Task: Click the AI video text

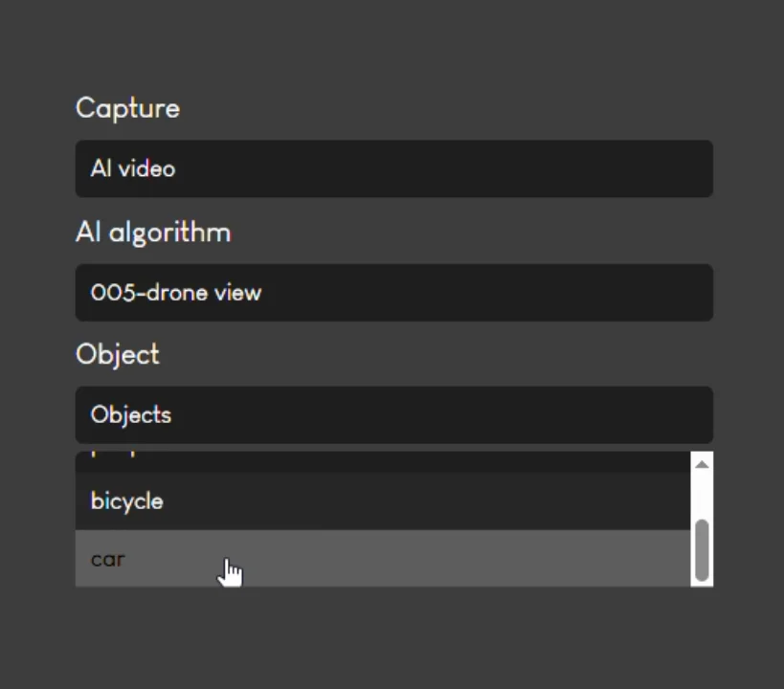Action: 132,168
